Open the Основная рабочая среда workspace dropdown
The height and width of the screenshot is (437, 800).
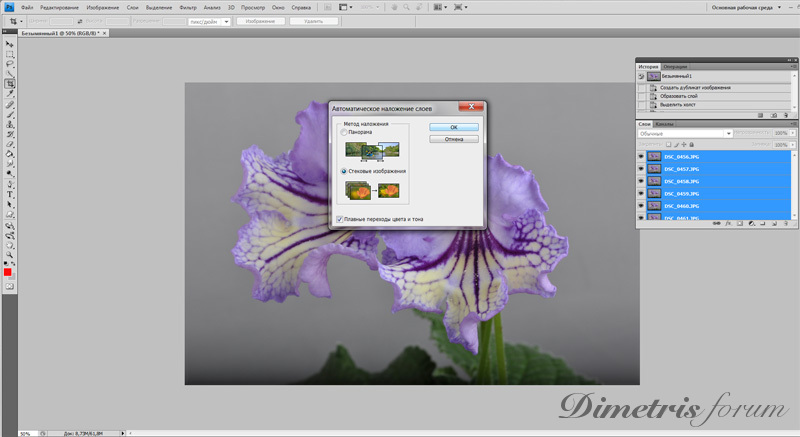[x=746, y=7]
